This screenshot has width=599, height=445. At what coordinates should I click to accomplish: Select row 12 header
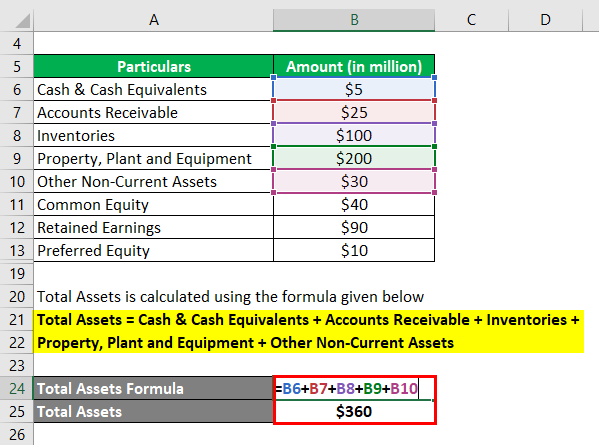coord(16,227)
